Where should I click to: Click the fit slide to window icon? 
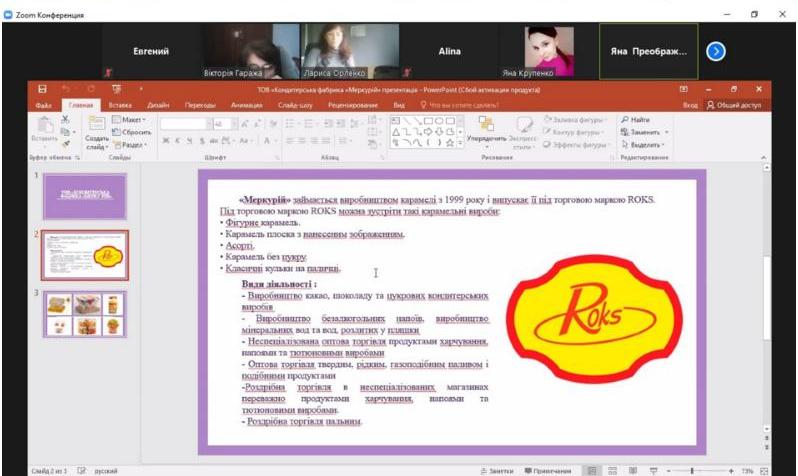[764, 471]
